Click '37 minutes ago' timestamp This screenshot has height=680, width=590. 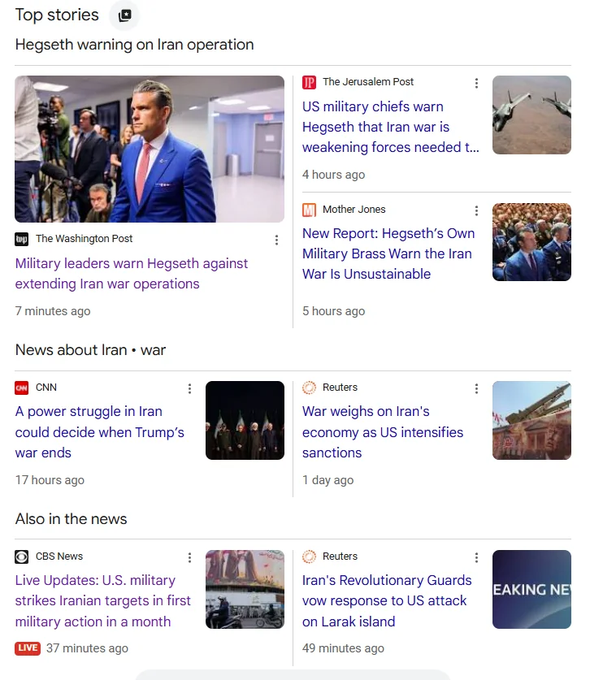[87, 648]
